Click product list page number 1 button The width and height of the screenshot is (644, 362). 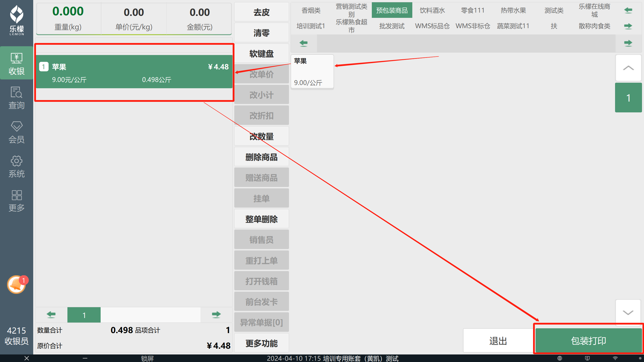coord(628,98)
